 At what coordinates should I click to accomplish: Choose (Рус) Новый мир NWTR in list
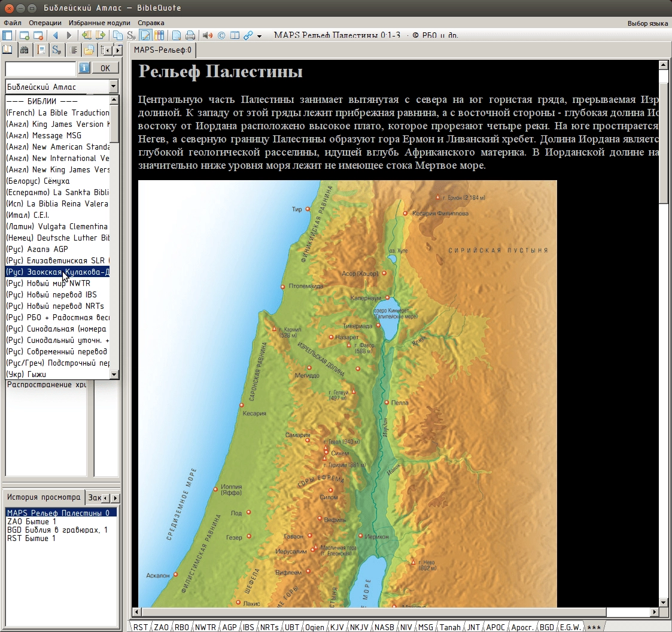[57, 284]
